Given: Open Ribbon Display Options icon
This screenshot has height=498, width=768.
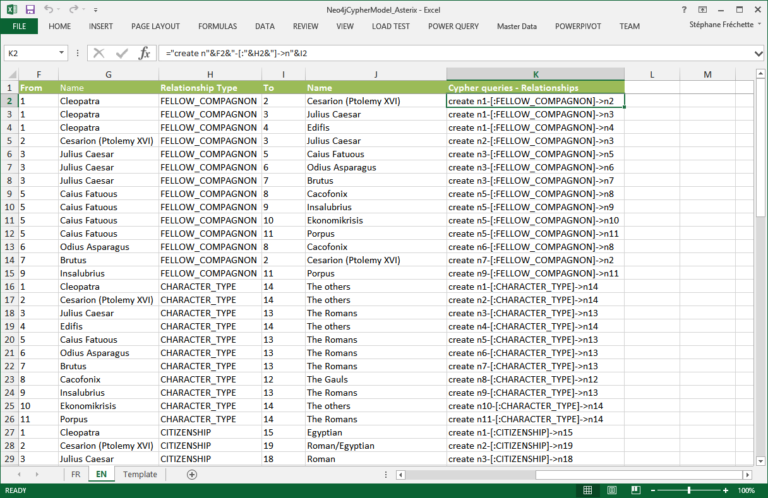Looking at the screenshot, I should 702,8.
